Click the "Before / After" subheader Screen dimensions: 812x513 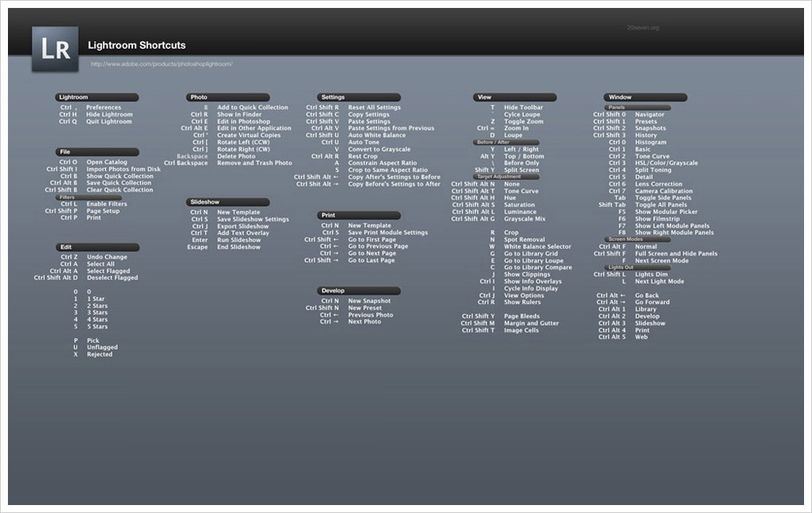[x=506, y=142]
